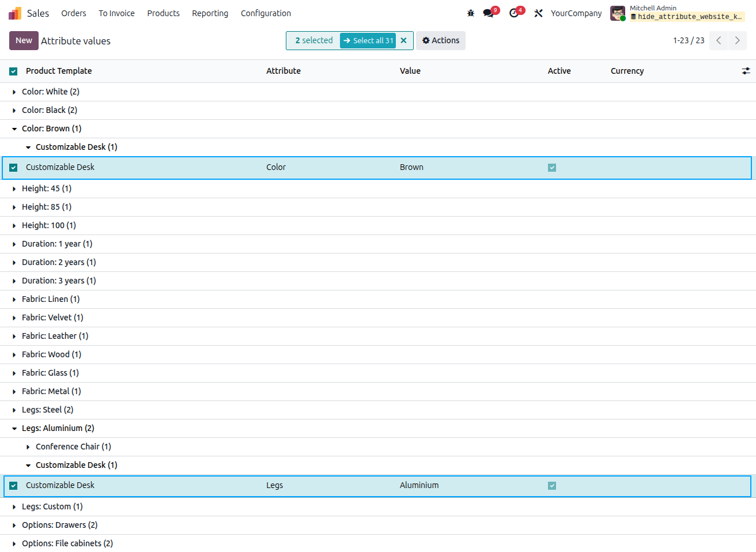Viewport: 756px width, 552px height.
Task: Toggle Active checkbox on the Brown row
Action: [x=552, y=168]
